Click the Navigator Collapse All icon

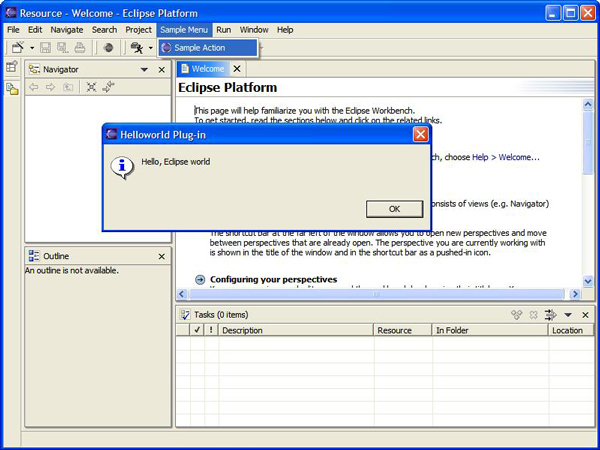tap(91, 87)
